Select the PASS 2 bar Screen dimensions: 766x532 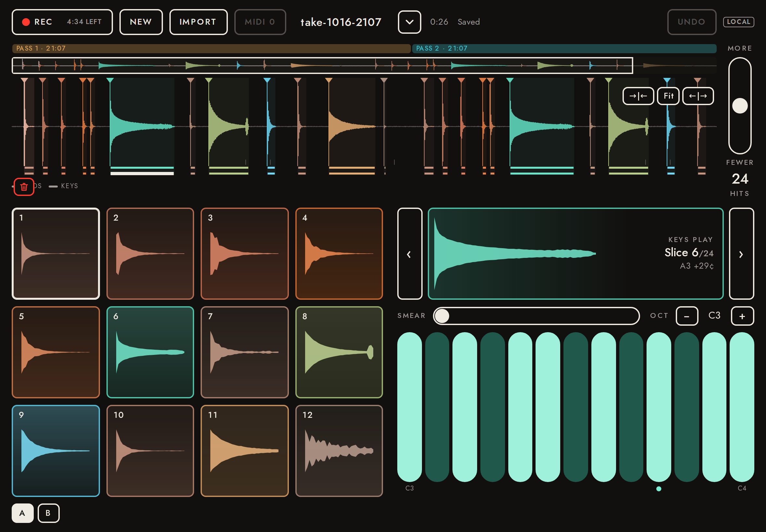564,49
